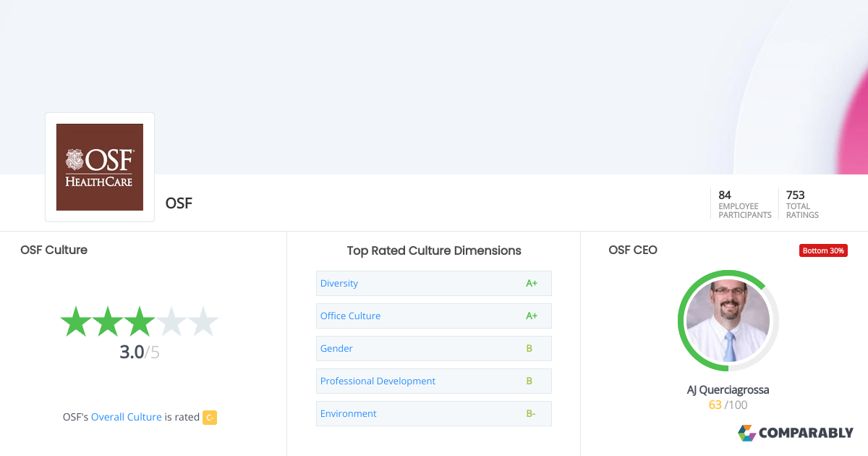
Task: Click the Comparably logo
Action: coord(796,433)
